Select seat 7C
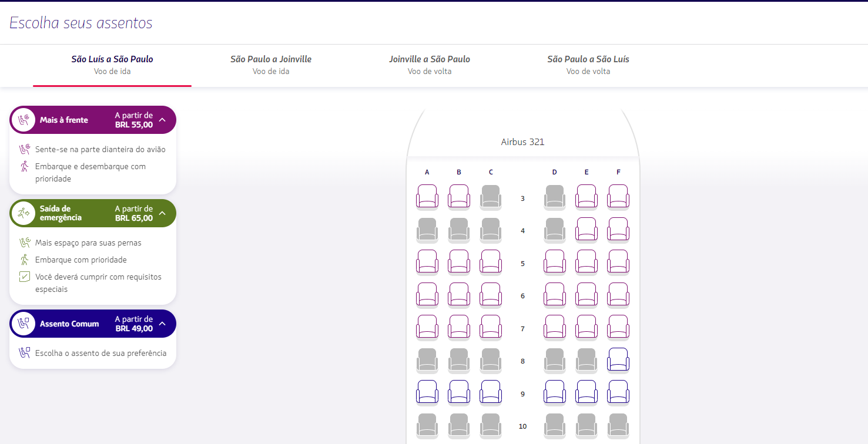This screenshot has height=444, width=868. [x=491, y=327]
